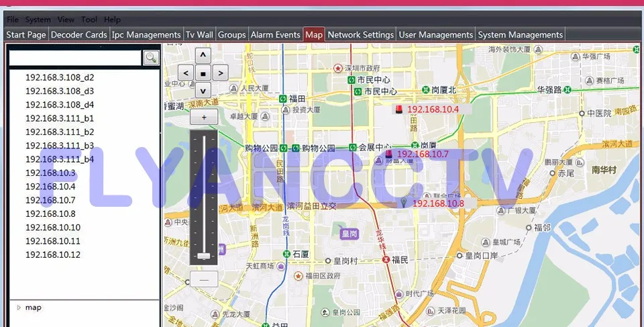Click the alarm icon for 192.168.10.4
This screenshot has width=644, height=327.
[398, 109]
